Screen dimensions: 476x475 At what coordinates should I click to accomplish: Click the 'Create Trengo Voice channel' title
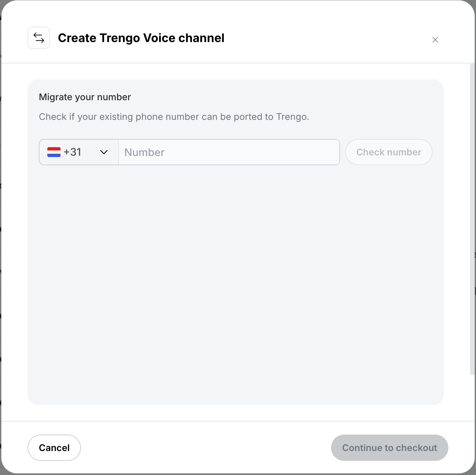[x=141, y=38]
